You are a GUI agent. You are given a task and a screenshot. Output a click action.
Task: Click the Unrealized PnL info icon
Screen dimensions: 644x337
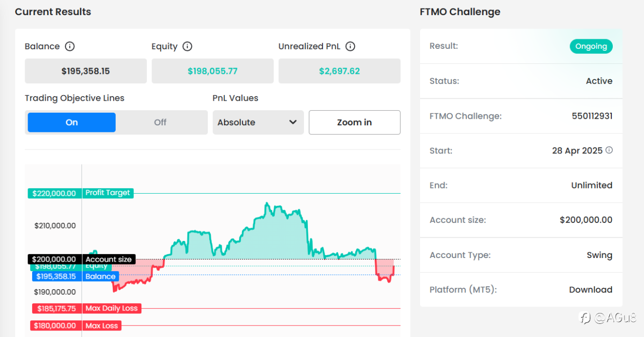coord(351,46)
